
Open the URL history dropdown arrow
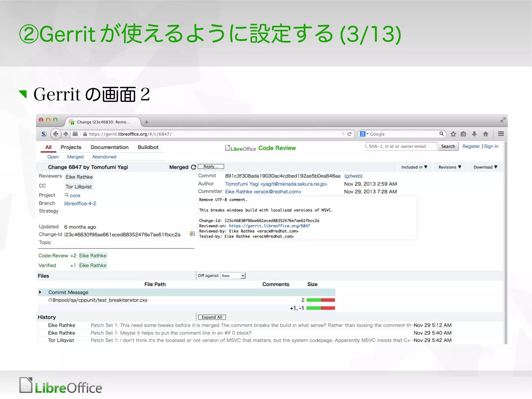point(343,134)
